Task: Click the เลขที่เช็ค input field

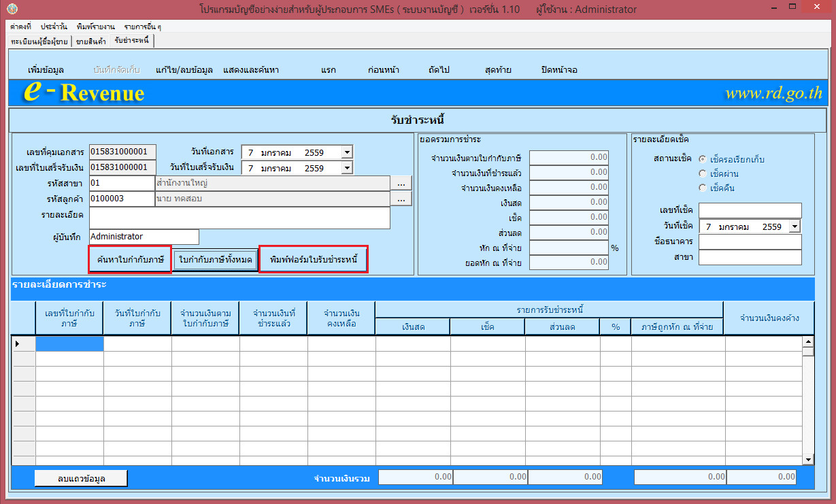Action: pos(750,210)
